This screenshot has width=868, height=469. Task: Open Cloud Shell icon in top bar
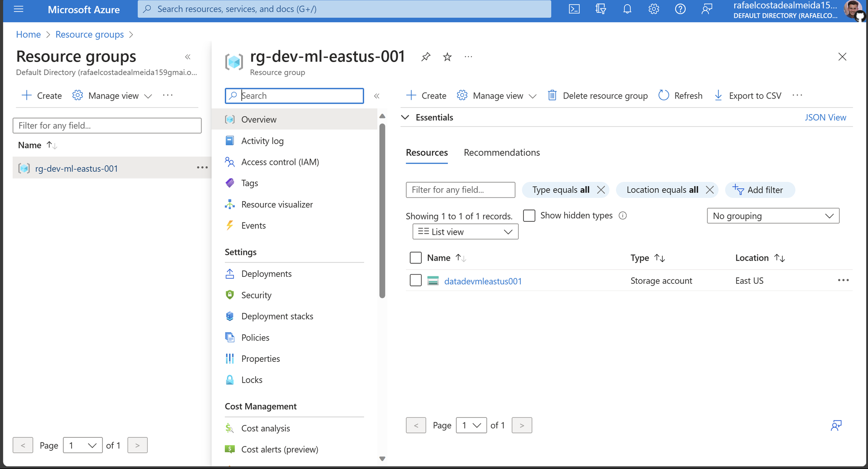tap(574, 9)
